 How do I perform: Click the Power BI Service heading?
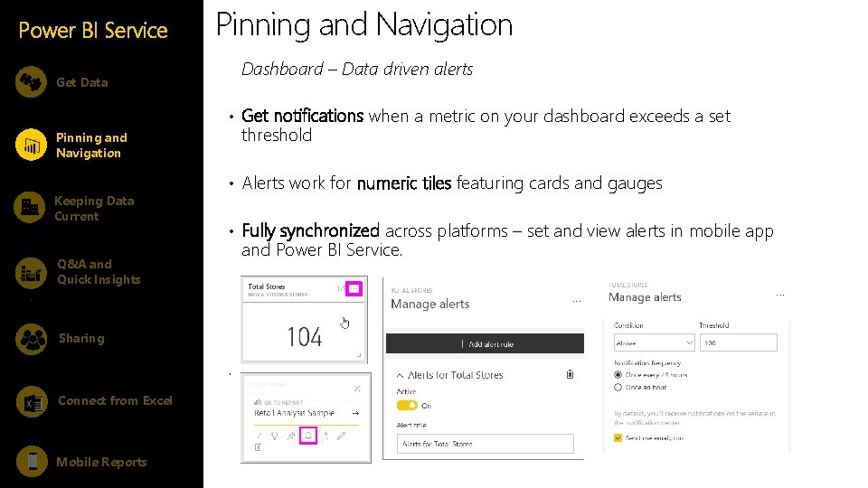pos(93,30)
